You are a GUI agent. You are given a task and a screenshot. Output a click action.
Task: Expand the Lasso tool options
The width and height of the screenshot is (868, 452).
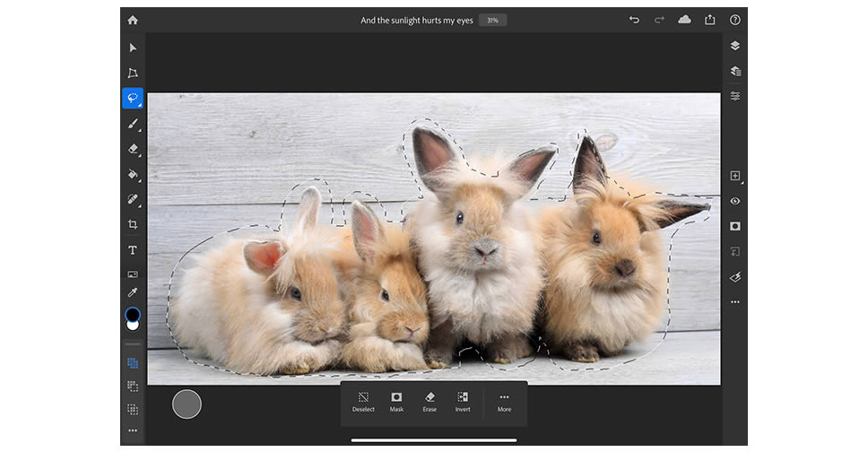click(x=133, y=99)
